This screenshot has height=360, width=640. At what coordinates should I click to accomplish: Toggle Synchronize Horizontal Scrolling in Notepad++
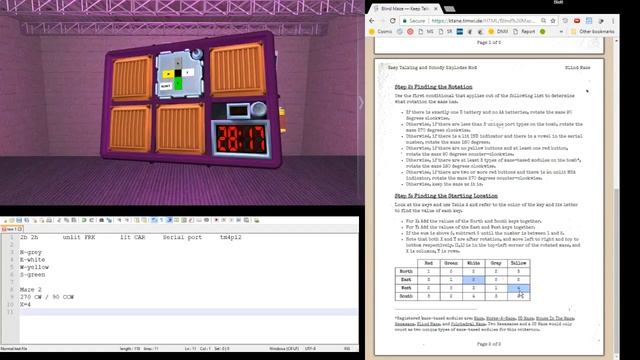pyautogui.click(x=144, y=220)
